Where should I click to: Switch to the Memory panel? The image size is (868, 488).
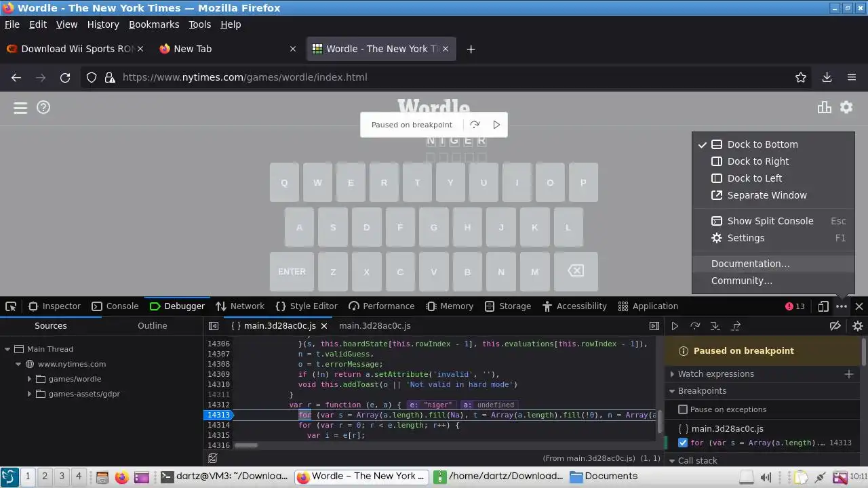(449, 306)
